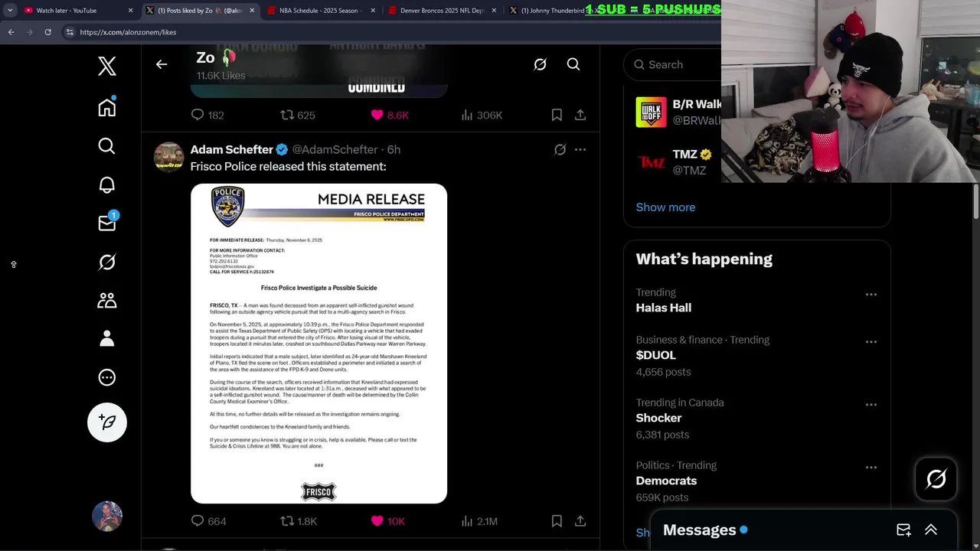Click the X Search input field

click(x=674, y=64)
